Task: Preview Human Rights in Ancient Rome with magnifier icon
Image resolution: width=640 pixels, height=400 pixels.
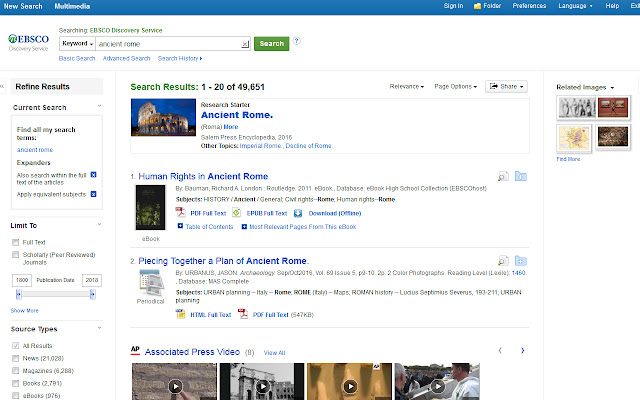Action: (x=503, y=176)
